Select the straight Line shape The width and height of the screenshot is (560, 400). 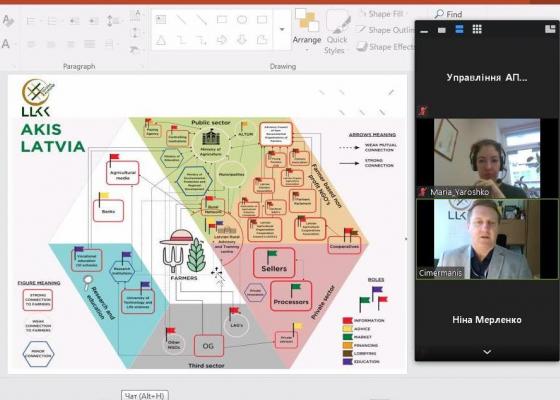[x=181, y=19]
